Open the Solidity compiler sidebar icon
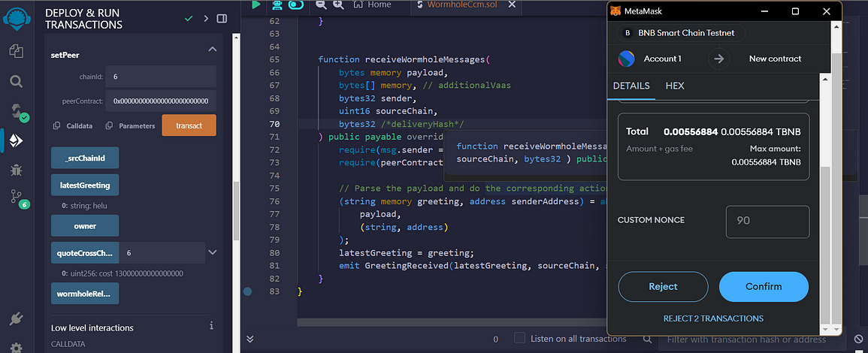Screen dimensions: 868x353 pyautogui.click(x=18, y=112)
